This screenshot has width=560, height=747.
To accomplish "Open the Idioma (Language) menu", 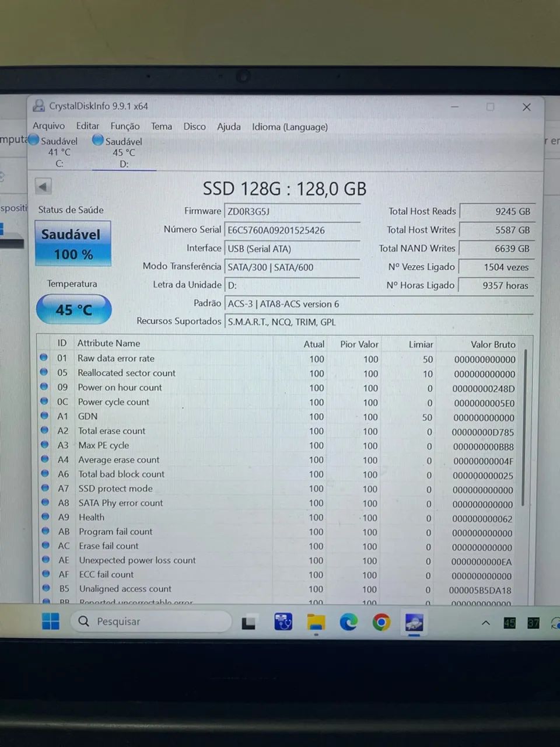I will pyautogui.click(x=290, y=127).
